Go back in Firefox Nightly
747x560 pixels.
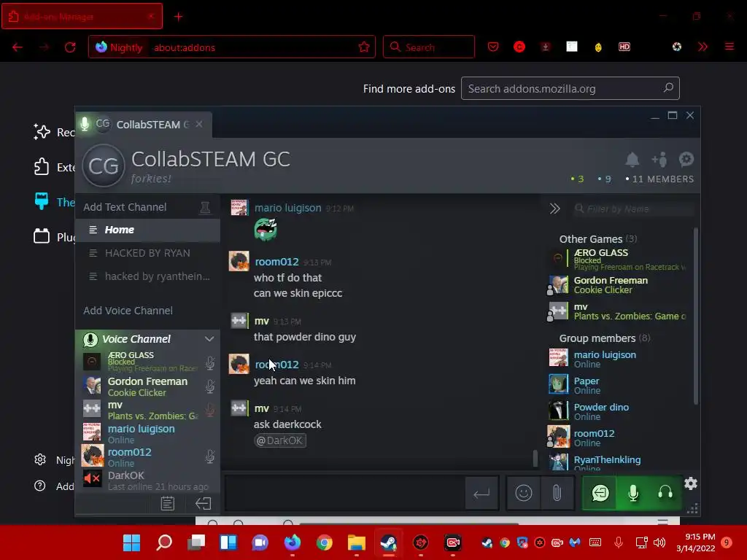click(18, 47)
